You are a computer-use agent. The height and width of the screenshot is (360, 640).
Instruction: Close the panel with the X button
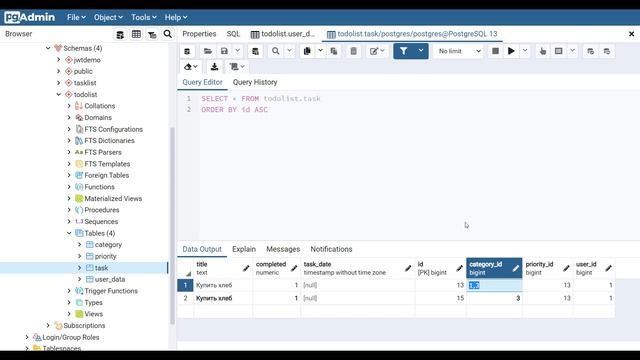[x=631, y=34]
